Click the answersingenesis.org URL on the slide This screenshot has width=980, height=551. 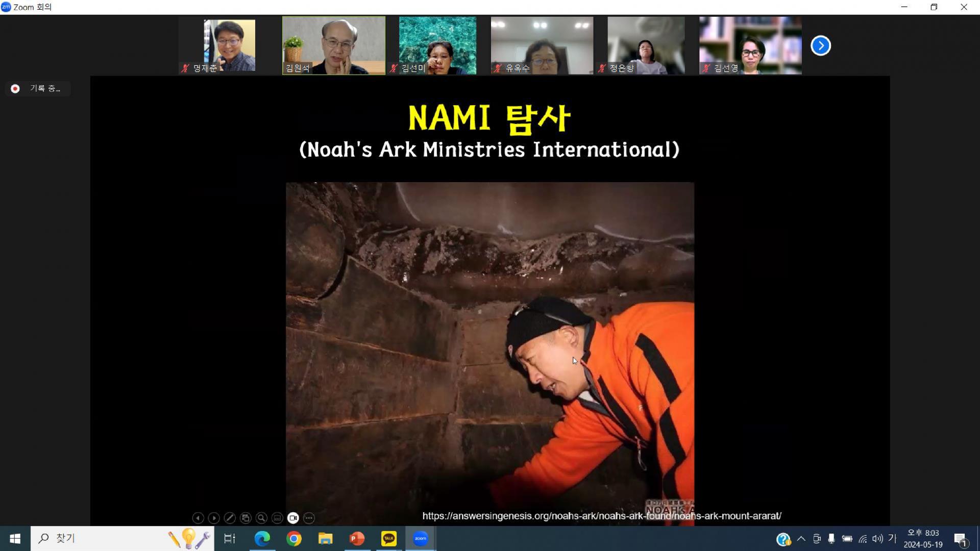602,516
